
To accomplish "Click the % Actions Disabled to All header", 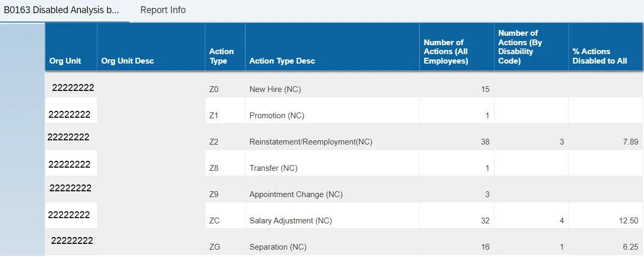I will (x=600, y=56).
